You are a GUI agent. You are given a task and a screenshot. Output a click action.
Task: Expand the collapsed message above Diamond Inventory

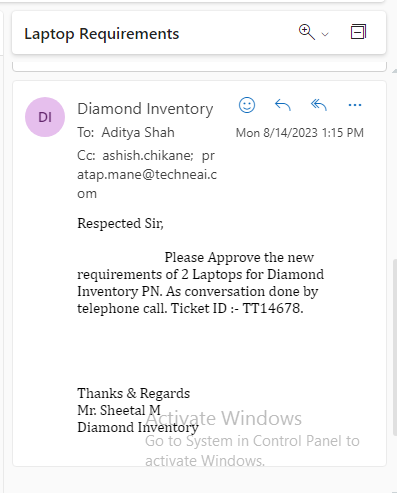pos(199,67)
